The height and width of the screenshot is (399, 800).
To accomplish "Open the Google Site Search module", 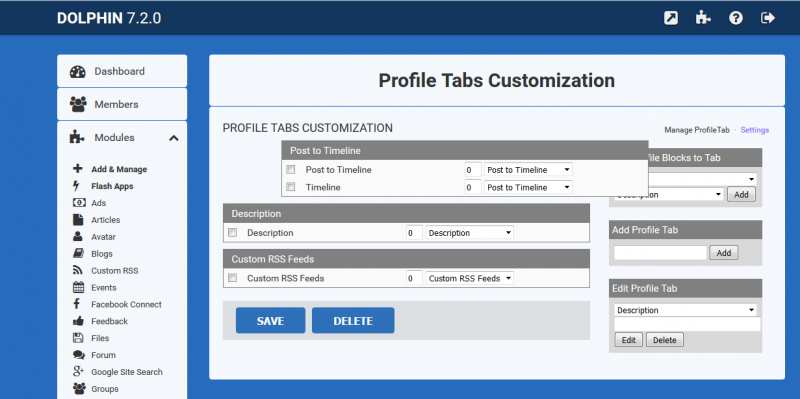I will (127, 371).
